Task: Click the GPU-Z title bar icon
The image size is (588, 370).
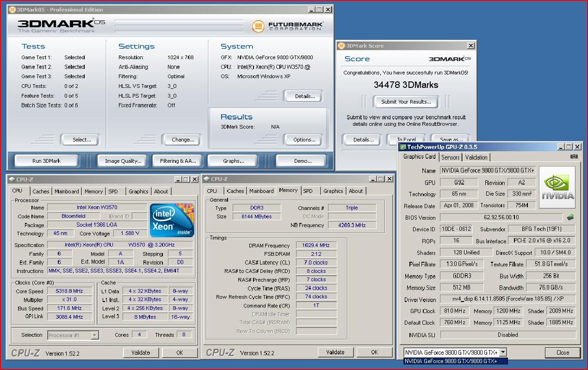Action: pyautogui.click(x=403, y=147)
